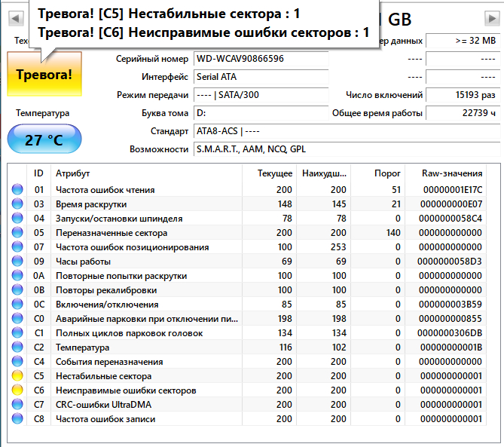504x447 pixels.
Task: Click the Серийный номер field
Action: coord(260,59)
